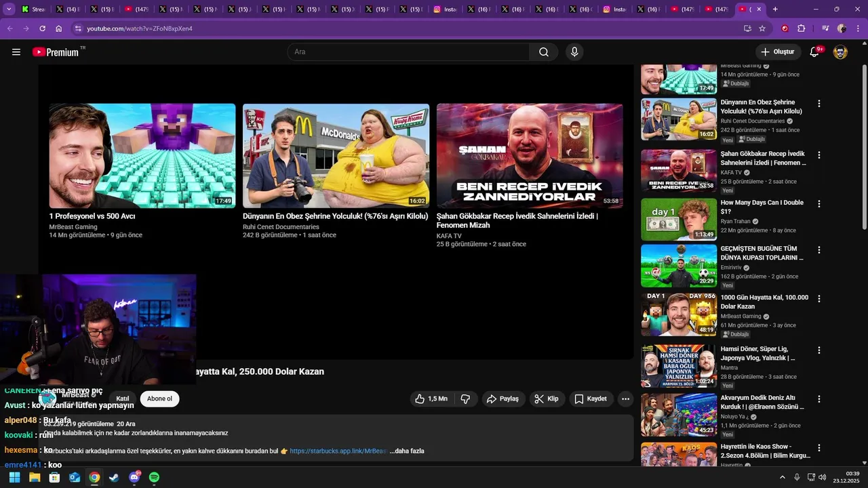Like the video with thumbs up
The width and height of the screenshot is (868, 488).
coord(431,399)
